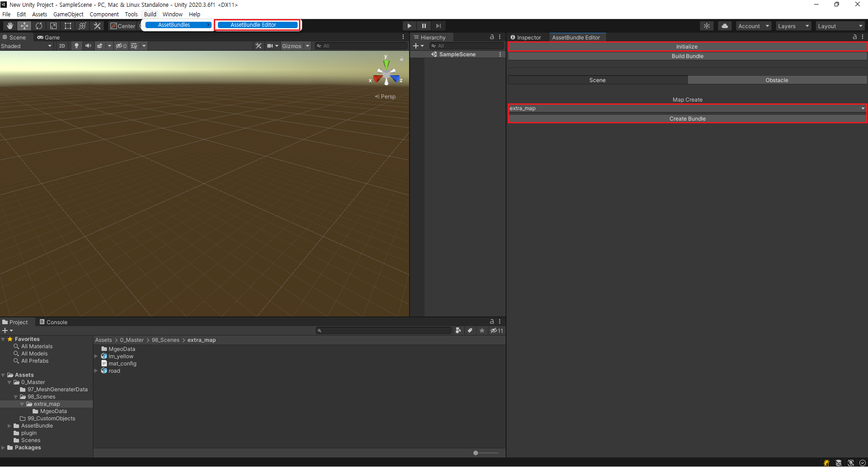Viewport: 868px width, 467px height.
Task: Open cloud services via cloud icon
Action: [x=724, y=26]
